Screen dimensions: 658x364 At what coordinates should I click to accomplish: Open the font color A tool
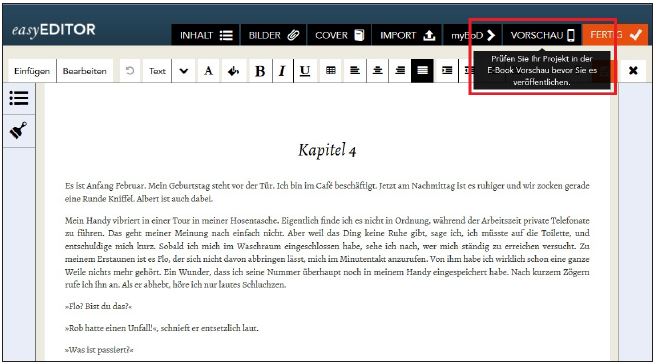(208, 71)
